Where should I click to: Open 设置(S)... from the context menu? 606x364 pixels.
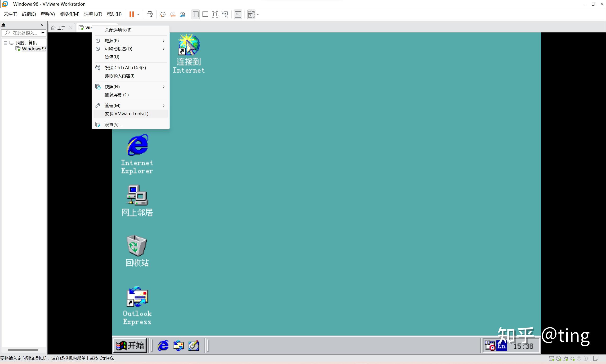pos(130,124)
